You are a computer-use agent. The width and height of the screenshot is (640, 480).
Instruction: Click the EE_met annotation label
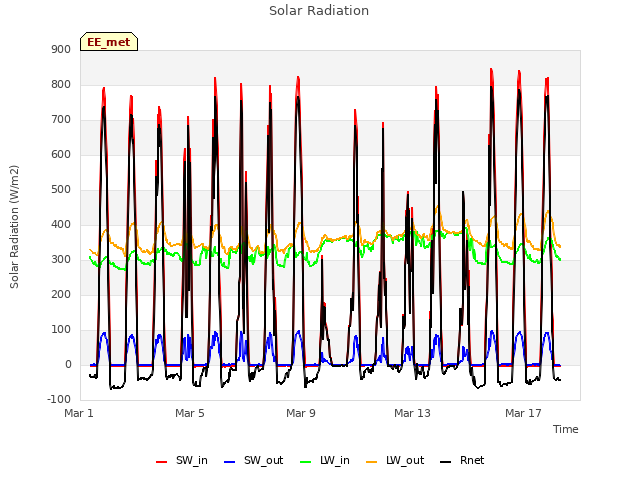(109, 42)
